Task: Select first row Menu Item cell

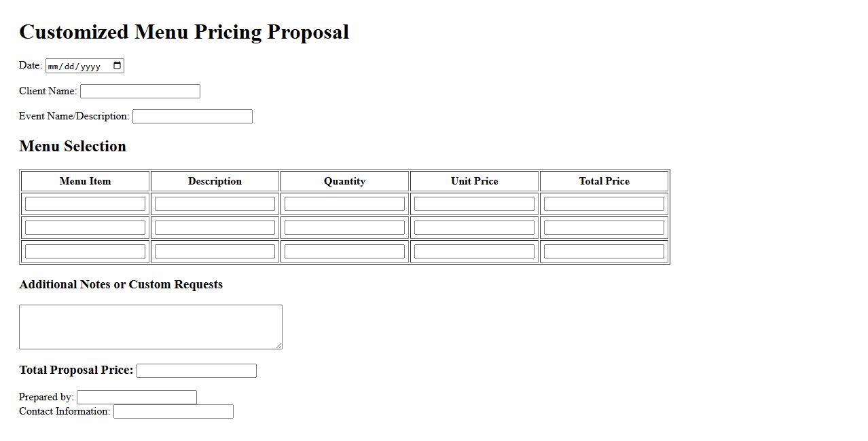Action: 85,204
